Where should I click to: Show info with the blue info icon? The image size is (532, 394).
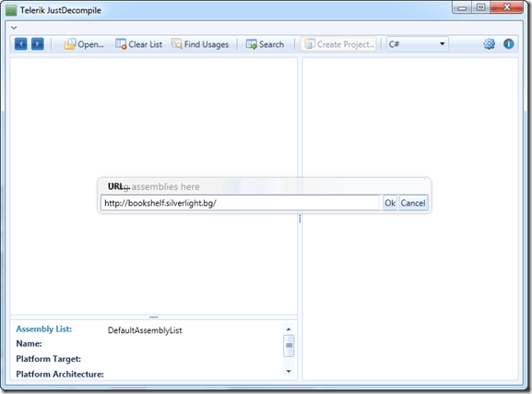pos(508,43)
